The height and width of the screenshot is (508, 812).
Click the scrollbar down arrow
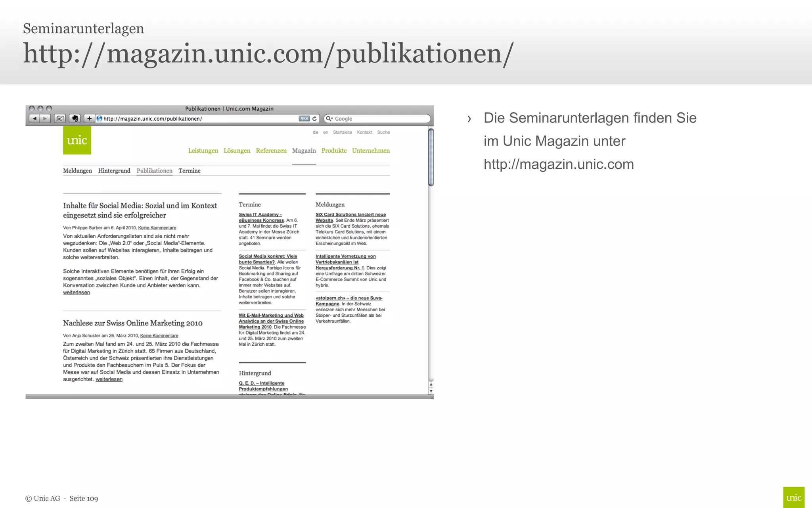tap(431, 391)
